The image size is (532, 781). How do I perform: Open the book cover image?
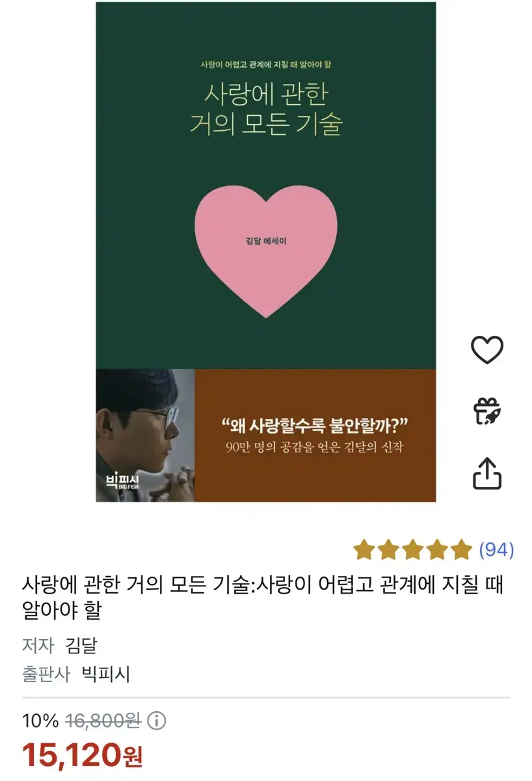266,252
